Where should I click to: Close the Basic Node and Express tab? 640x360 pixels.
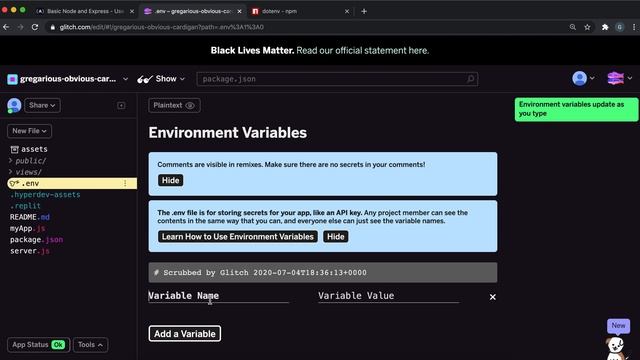coord(132,11)
